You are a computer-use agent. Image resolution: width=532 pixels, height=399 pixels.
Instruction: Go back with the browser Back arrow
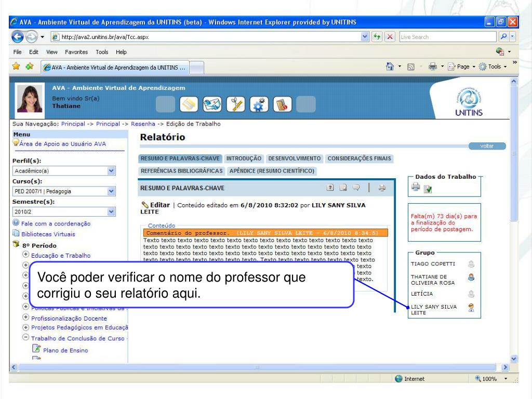tap(17, 37)
